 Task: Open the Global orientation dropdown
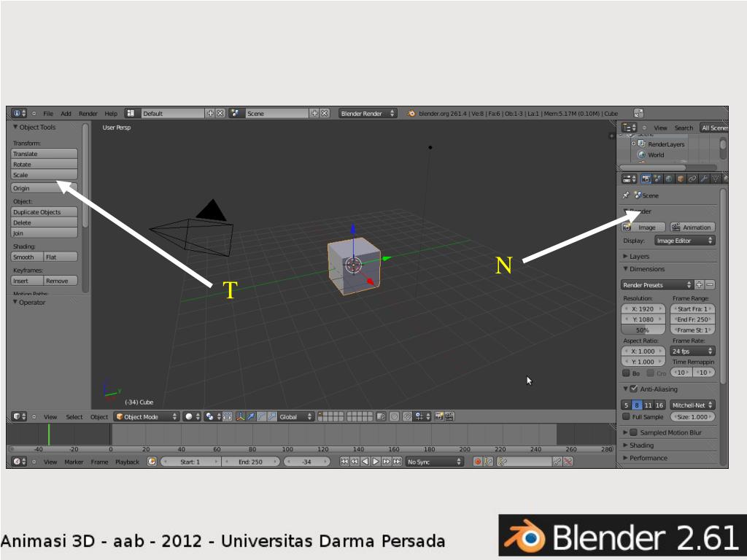pyautogui.click(x=296, y=416)
